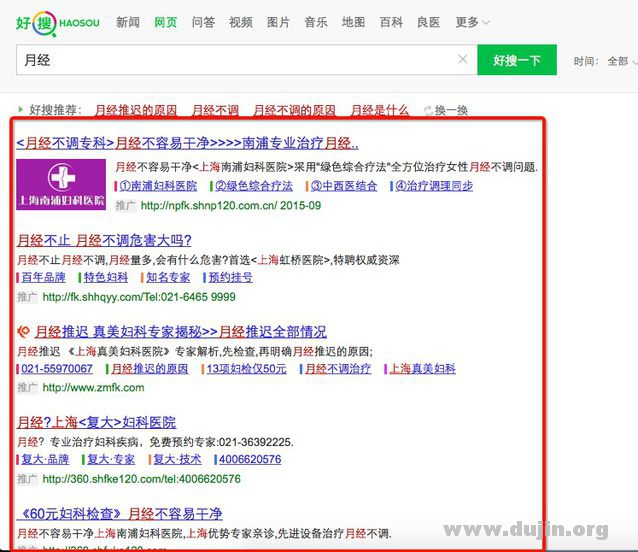This screenshot has width=638, height=552.
Task: Click recommended search 月经不调的原因
Action: coord(294,110)
